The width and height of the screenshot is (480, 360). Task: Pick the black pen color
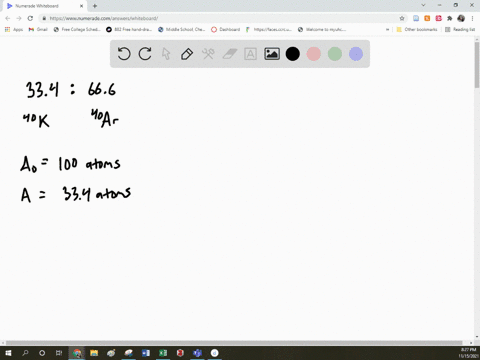[x=293, y=54]
